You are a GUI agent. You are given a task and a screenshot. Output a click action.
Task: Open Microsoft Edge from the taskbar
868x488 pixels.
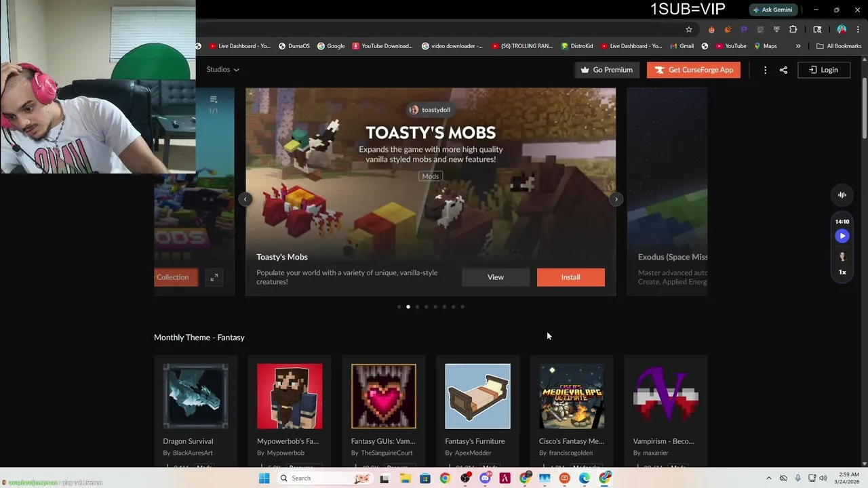click(x=585, y=479)
